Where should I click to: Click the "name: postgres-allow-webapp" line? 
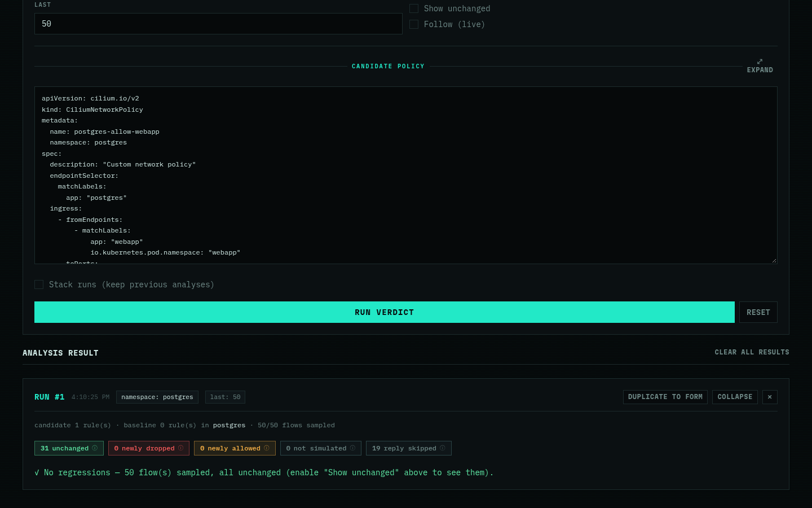[104, 132]
